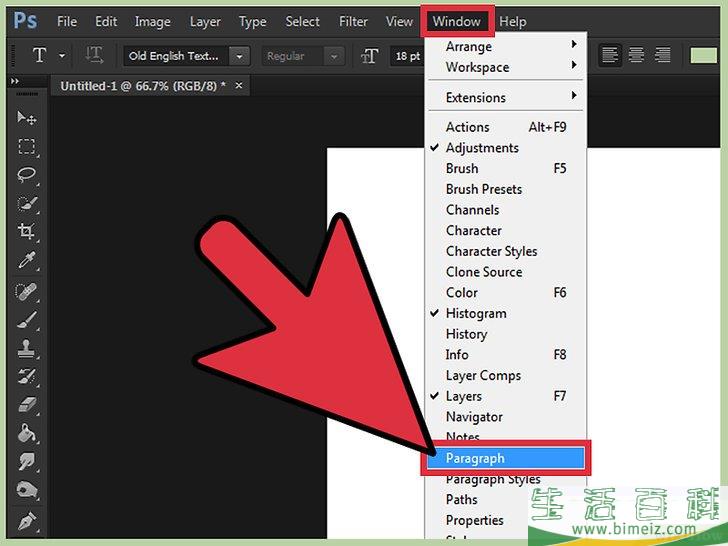Viewport: 728px width, 546px height.
Task: Choose Clone Source menu entry
Action: [506, 272]
